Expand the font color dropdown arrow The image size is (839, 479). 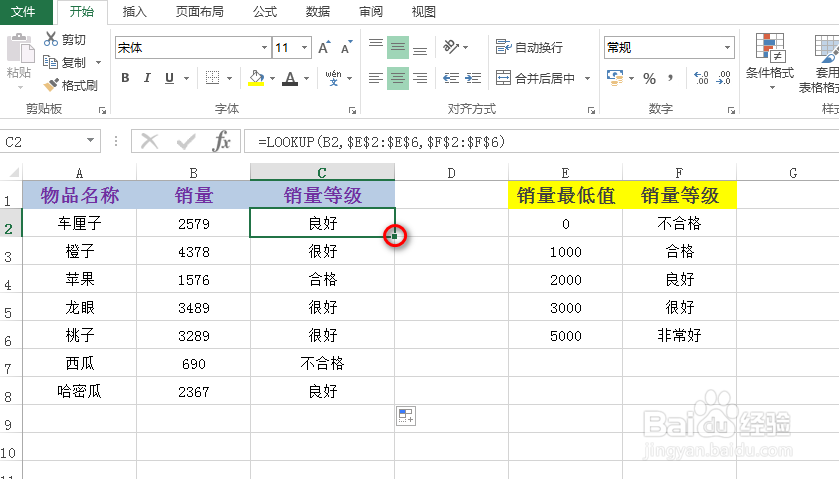pyautogui.click(x=306, y=78)
